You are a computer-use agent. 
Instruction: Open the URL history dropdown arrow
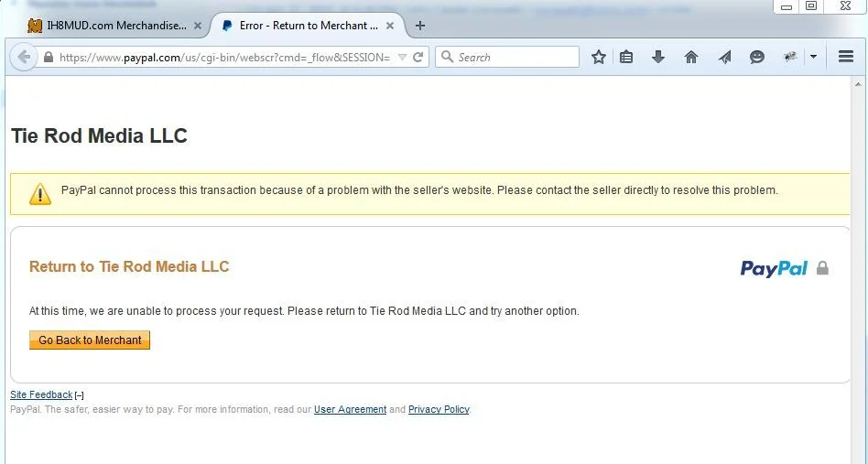[x=403, y=57]
